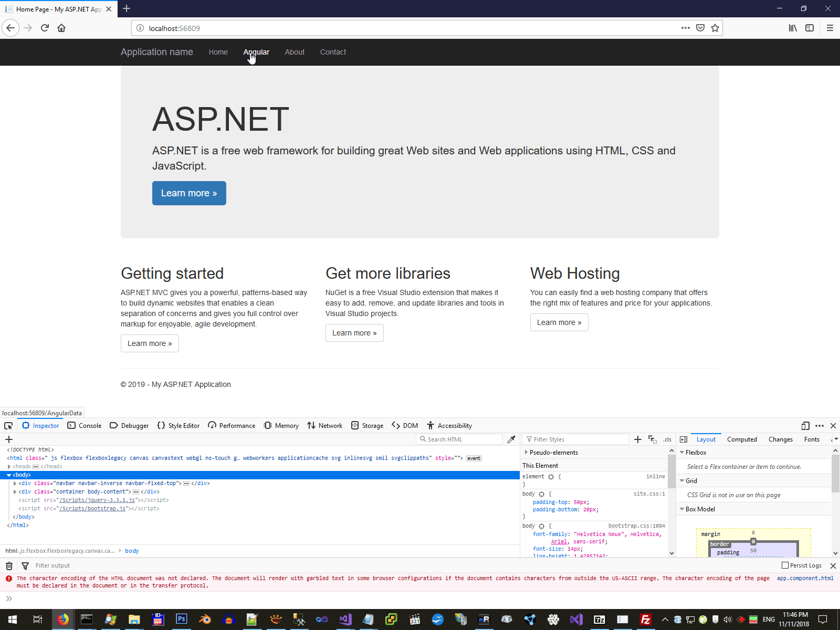Open the Firefox hamburger menu
Screen dimensions: 840x630
click(x=829, y=28)
